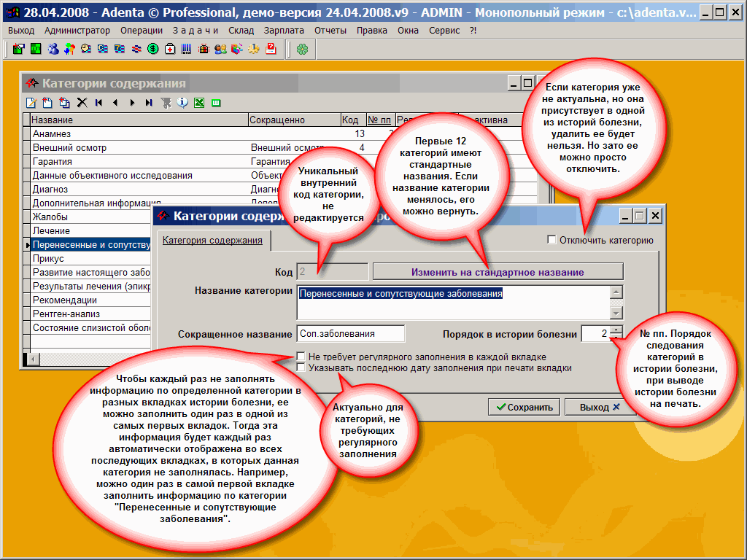Open the 'Отчеты' menu
This screenshot has height=560, width=747.
(x=330, y=30)
